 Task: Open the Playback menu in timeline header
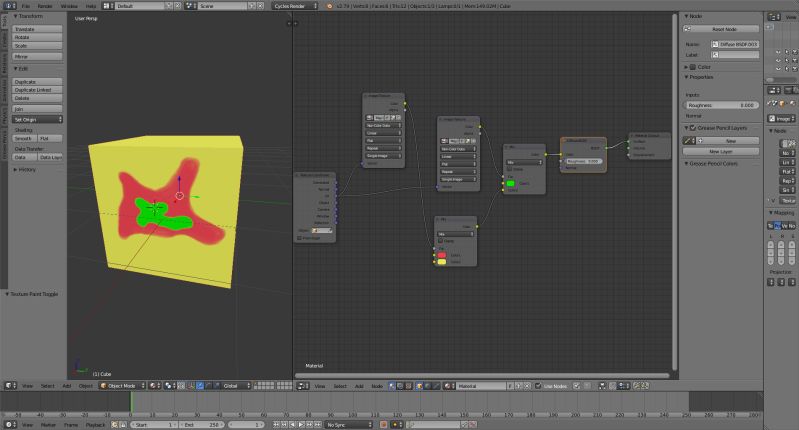point(95,424)
